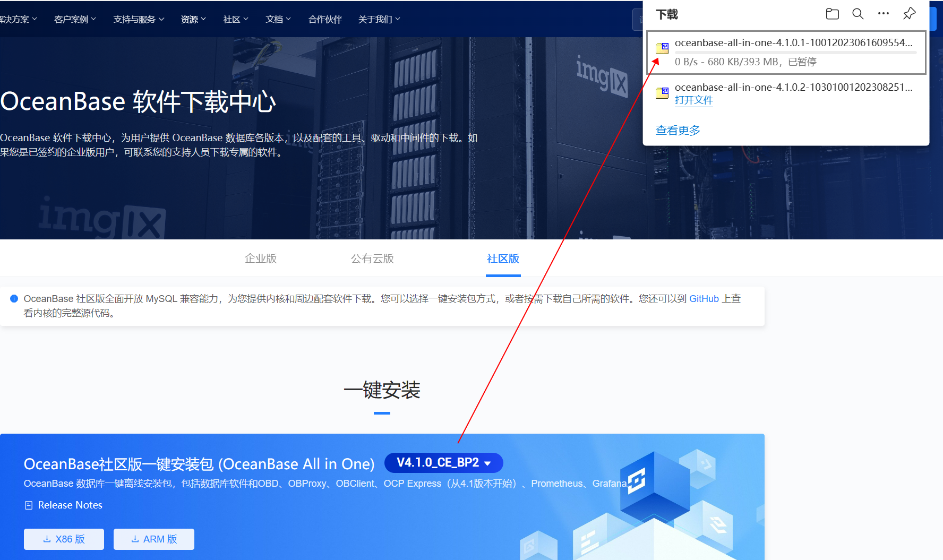The image size is (943, 560).
Task: Expand the 资源 menu
Action: tap(193, 19)
